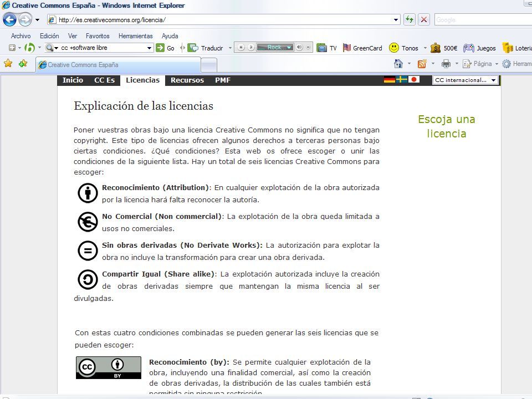Click the Tonos smiley icon

click(x=393, y=48)
